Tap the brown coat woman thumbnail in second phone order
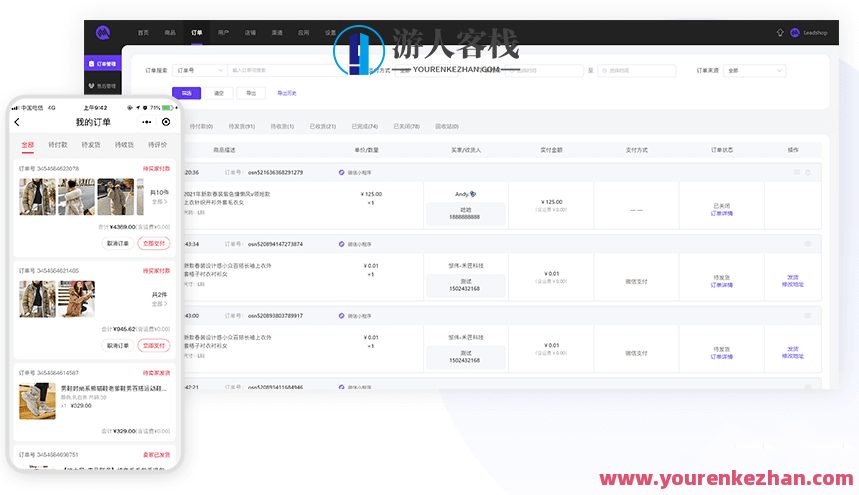This screenshot has height=495, width=859. (77, 299)
